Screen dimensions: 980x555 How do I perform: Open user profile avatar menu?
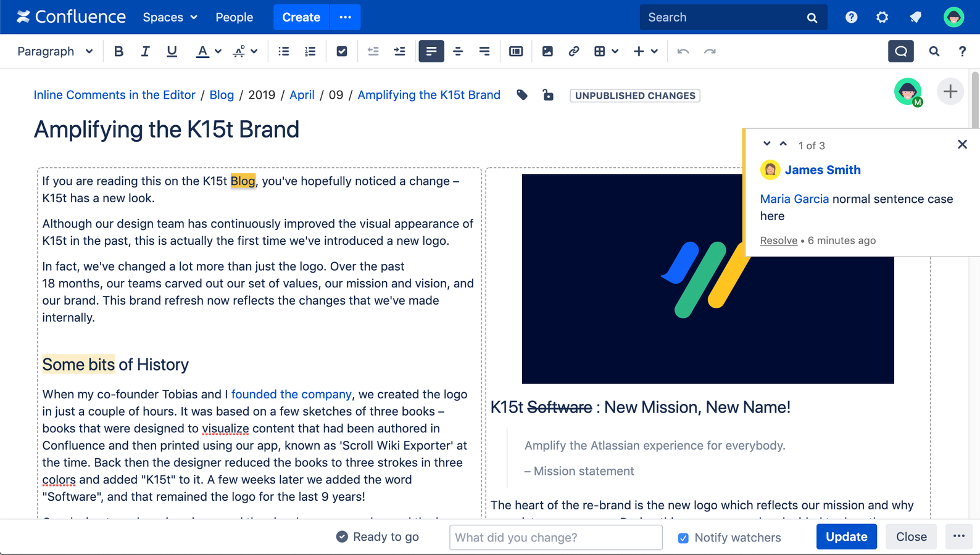pyautogui.click(x=954, y=17)
